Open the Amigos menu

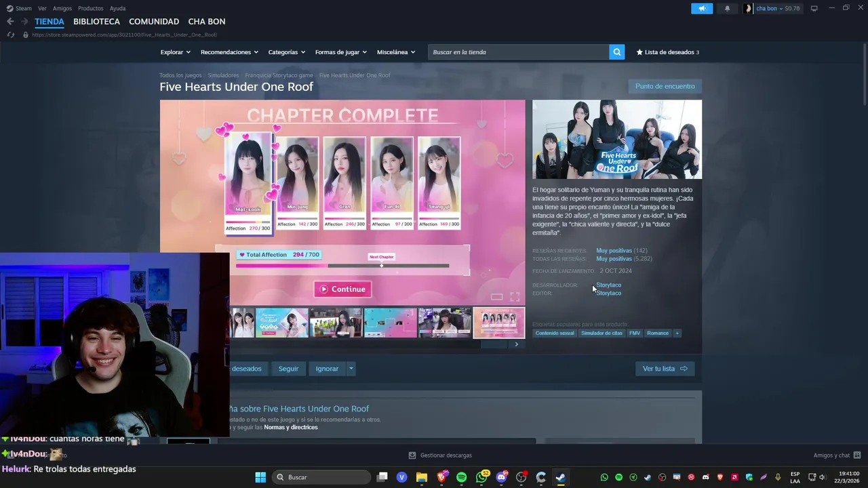62,8
